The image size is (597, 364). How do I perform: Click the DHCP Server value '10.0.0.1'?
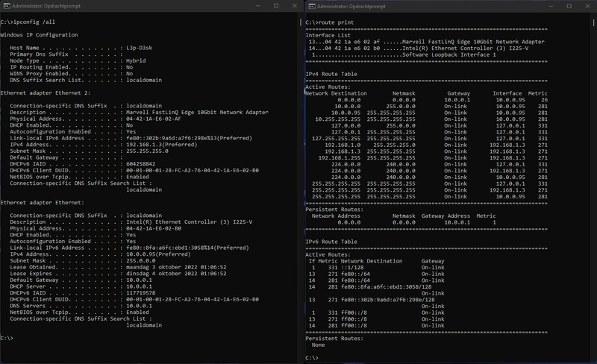(x=140, y=286)
